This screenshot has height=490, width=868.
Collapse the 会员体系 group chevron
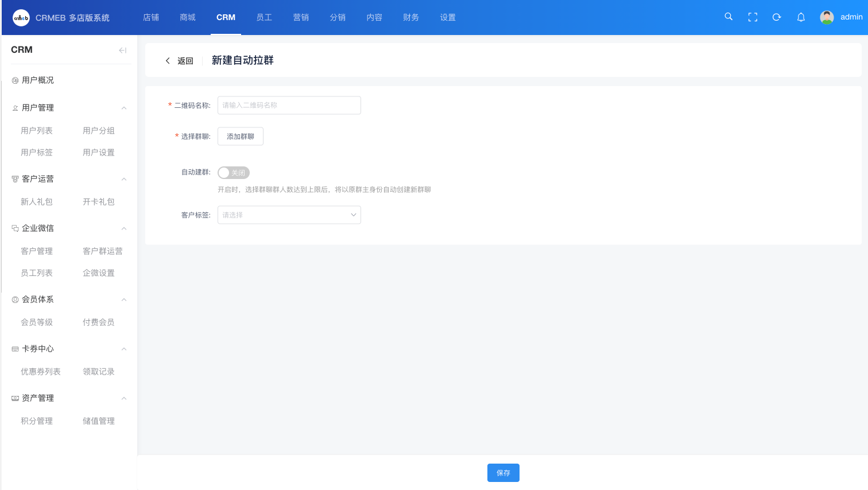point(124,300)
